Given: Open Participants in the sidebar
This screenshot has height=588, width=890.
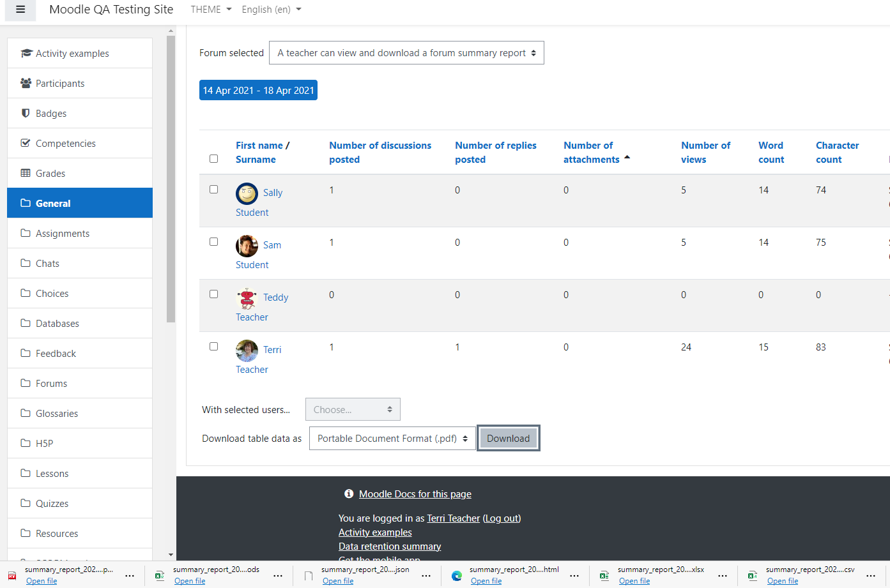Looking at the screenshot, I should coord(80,83).
